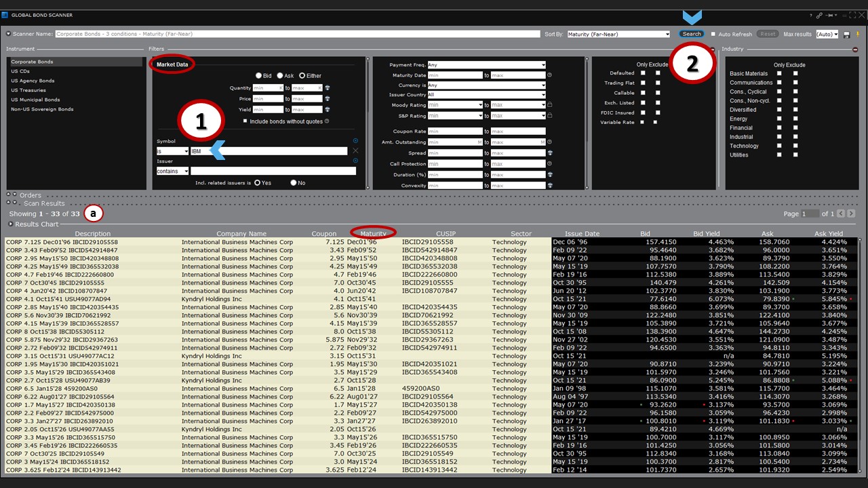Click the yellow pin icon beside save
This screenshot has height=488, width=868.
[x=857, y=34]
